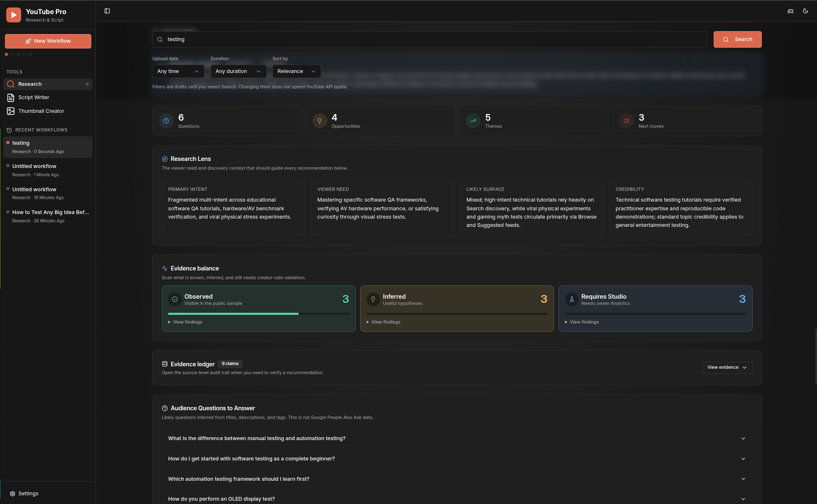Expand View findings under Requires Studio
Screen dimensions: 817x504
tap(582, 322)
